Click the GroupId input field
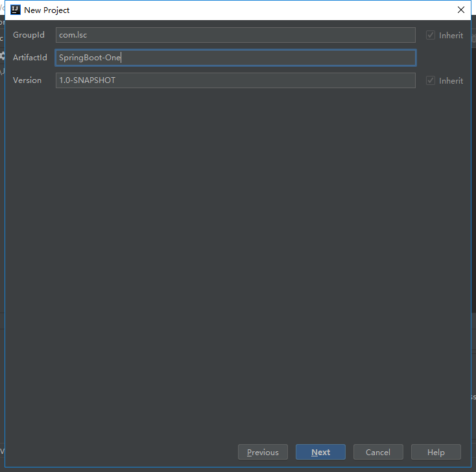Viewport: 476px width, 472px height. 235,35
